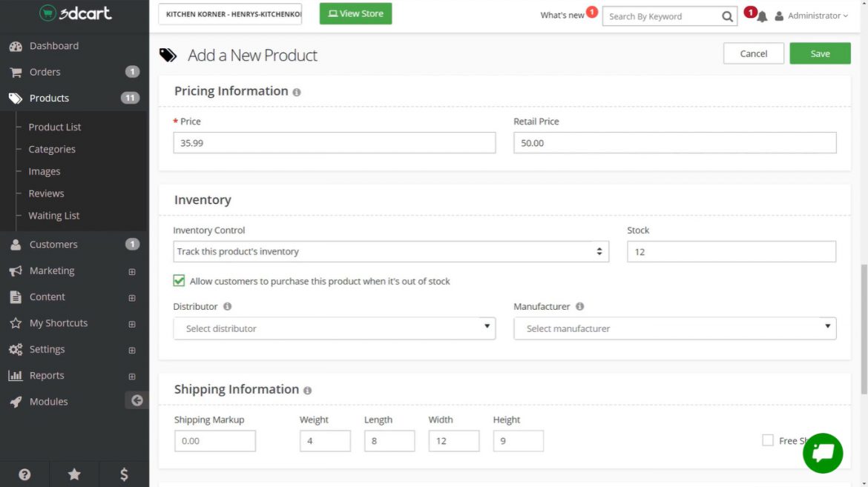Collapse the sidebar with the arrow icon
Viewport: 868px width, 487px height.
137,401
